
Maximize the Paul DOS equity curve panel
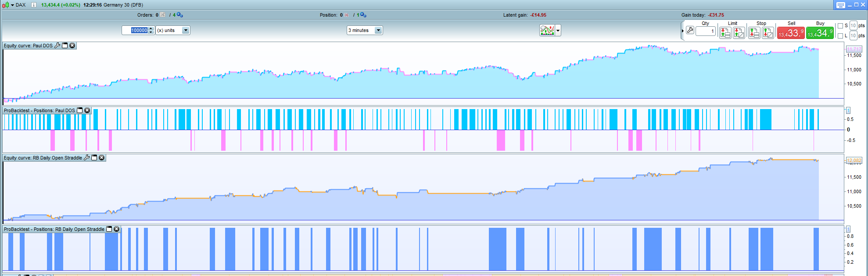[x=65, y=46]
